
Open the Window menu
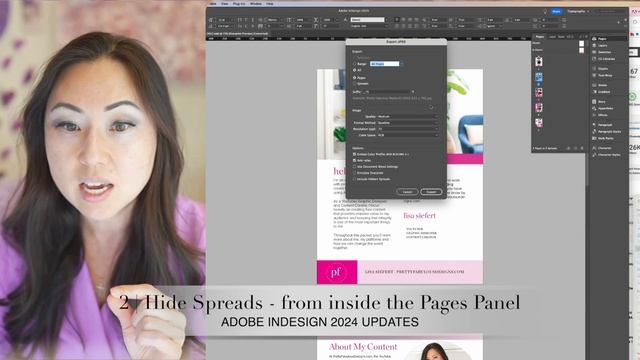coord(256,4)
